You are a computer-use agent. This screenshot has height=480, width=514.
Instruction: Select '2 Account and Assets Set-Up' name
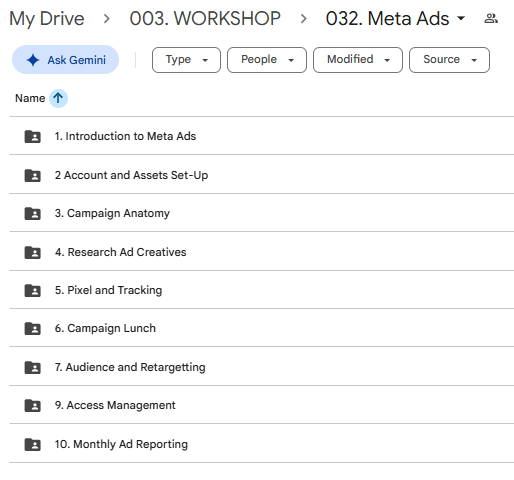pos(131,175)
